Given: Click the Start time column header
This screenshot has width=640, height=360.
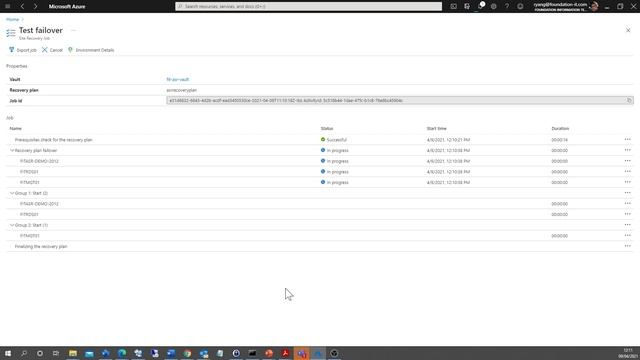Looking at the screenshot, I should click(436, 129).
